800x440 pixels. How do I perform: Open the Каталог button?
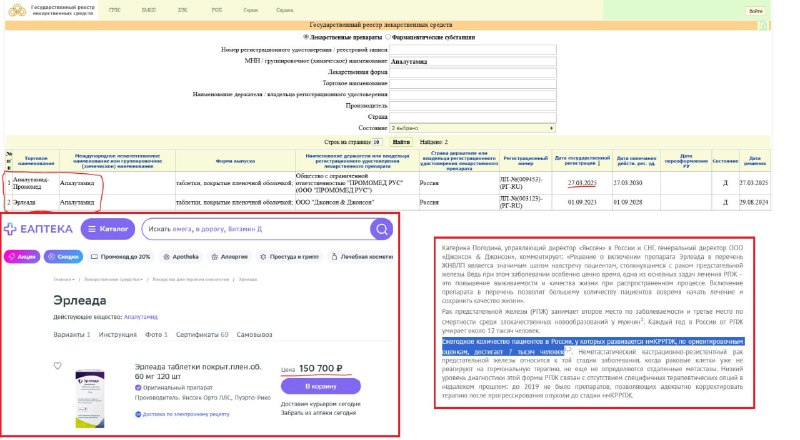(x=108, y=229)
